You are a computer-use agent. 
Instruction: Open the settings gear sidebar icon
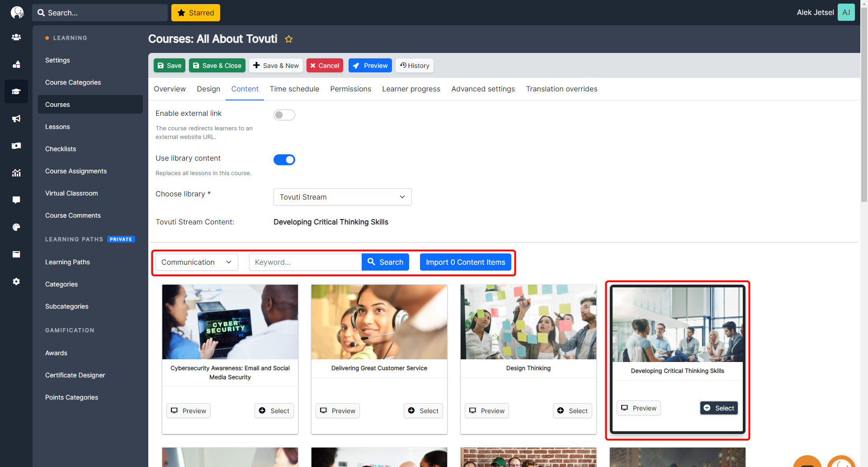[16, 281]
